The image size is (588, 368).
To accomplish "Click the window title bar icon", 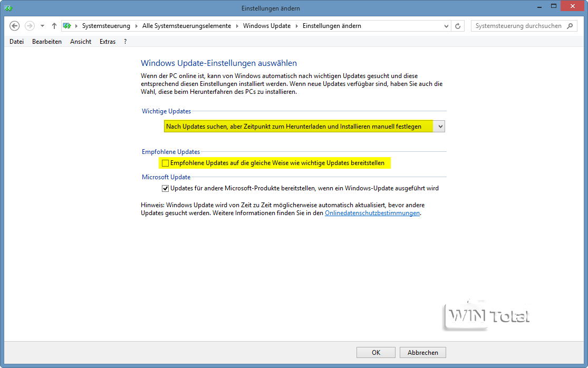I will point(8,8).
